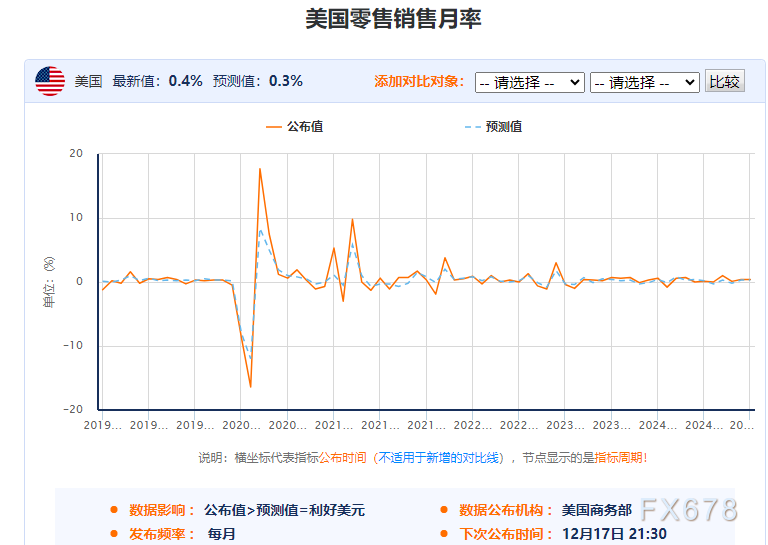The image size is (768, 545).
Task: Click the y-axis unit label 单位 (%)
Action: tap(49, 282)
